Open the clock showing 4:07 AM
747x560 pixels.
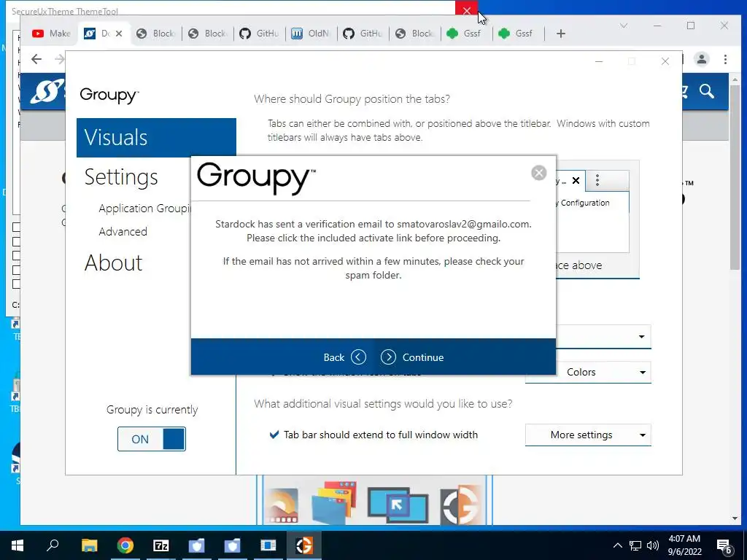(x=684, y=545)
